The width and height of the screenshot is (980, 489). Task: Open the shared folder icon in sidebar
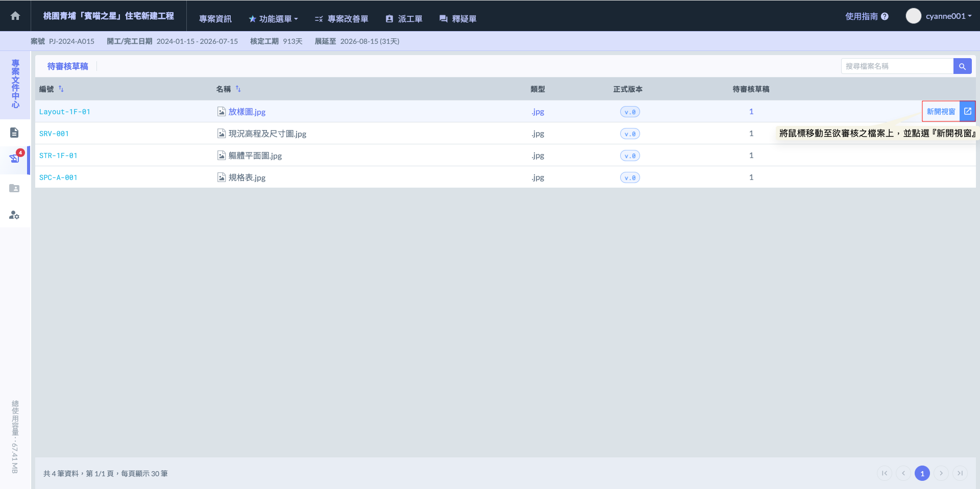(14, 188)
